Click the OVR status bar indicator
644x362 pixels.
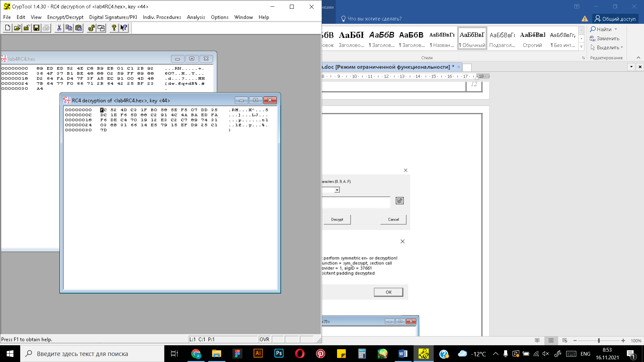pos(264,339)
